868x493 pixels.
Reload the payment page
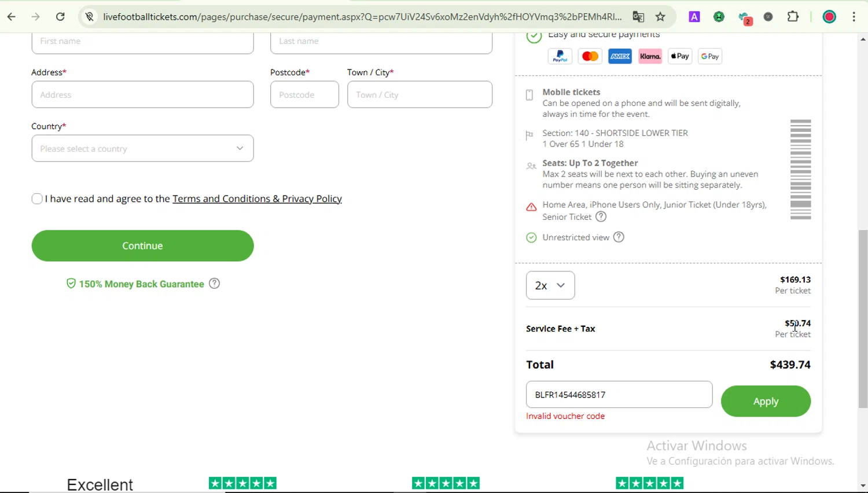click(x=60, y=17)
